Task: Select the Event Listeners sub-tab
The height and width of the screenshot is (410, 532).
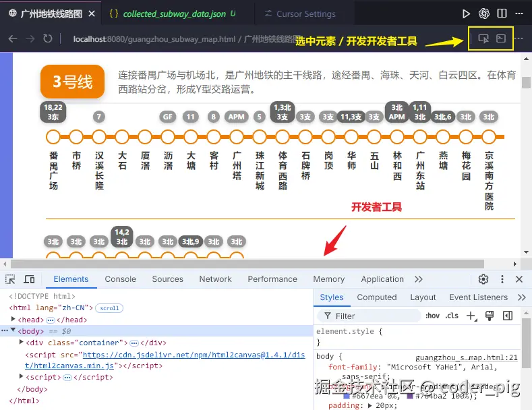Action: (x=478, y=297)
